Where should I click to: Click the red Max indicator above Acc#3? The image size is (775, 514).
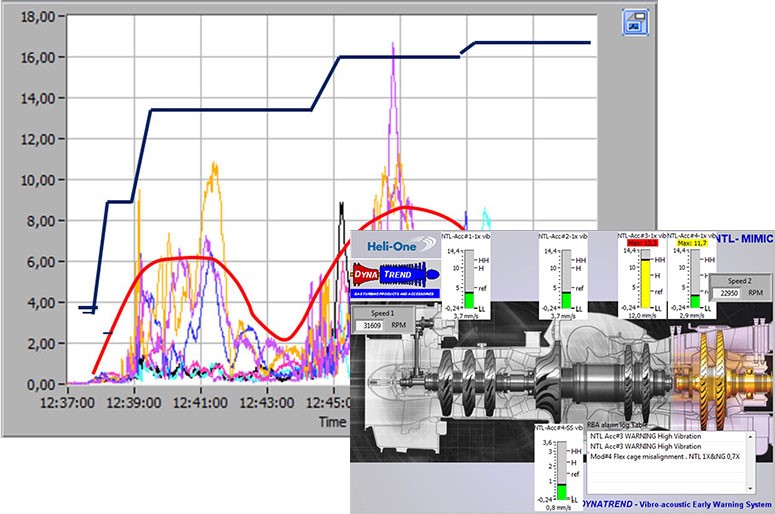click(x=643, y=243)
